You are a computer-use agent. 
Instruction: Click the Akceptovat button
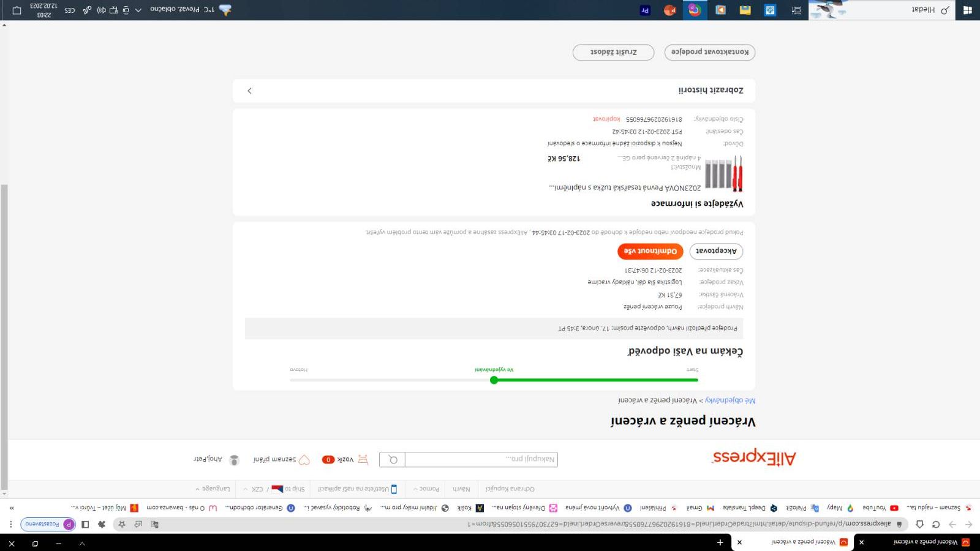pyautogui.click(x=716, y=251)
